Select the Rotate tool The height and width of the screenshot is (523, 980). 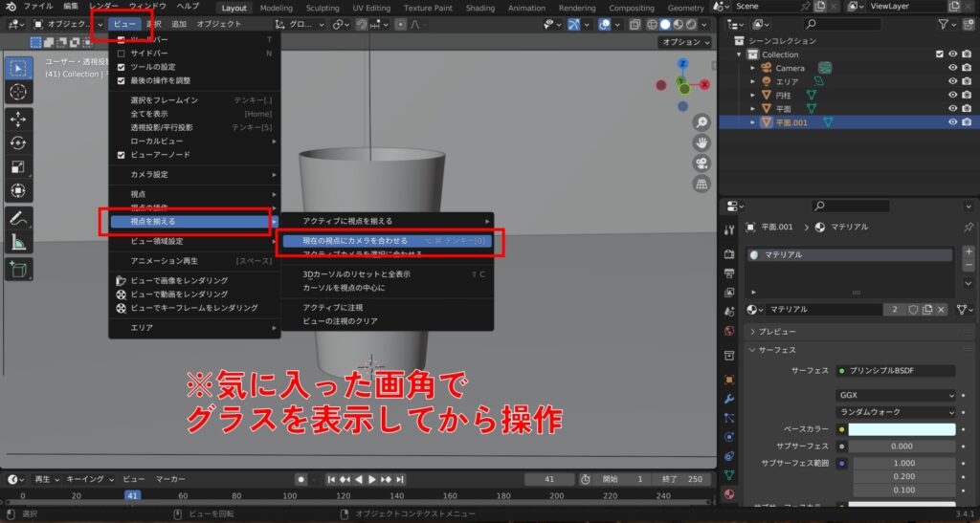click(18, 142)
